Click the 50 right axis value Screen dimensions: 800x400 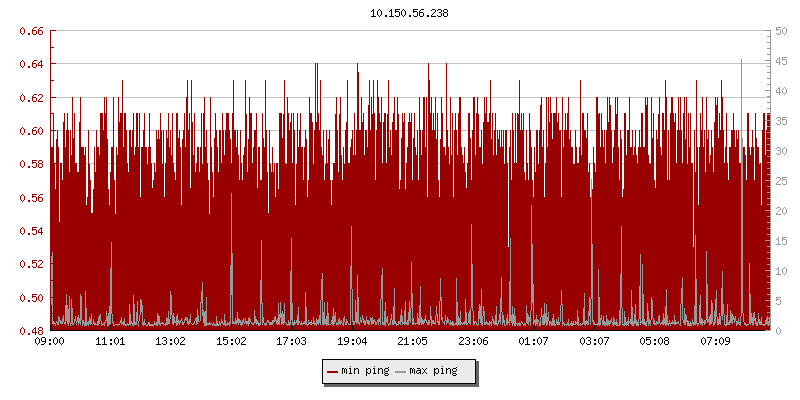pyautogui.click(x=779, y=31)
